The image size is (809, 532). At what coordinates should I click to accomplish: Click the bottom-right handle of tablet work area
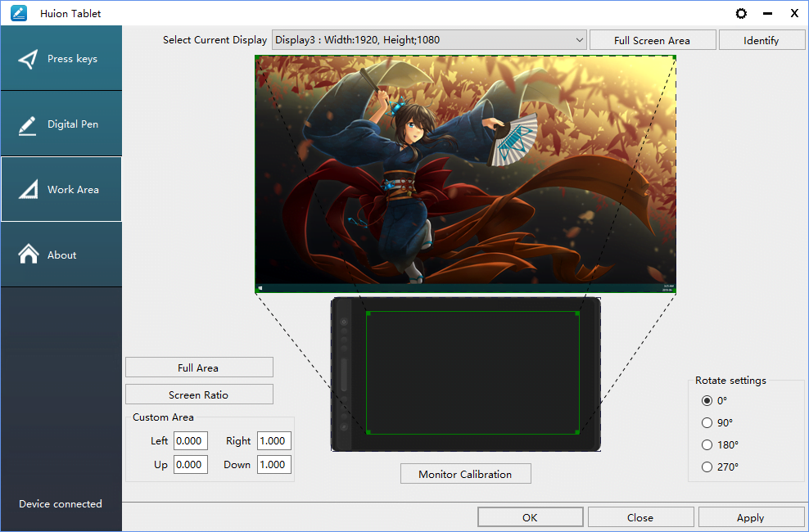[577, 432]
